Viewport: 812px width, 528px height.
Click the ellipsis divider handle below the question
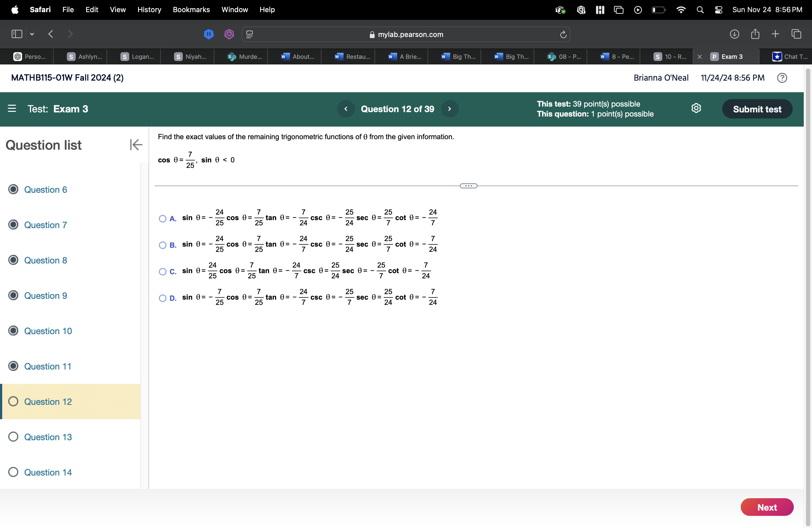[x=468, y=186]
